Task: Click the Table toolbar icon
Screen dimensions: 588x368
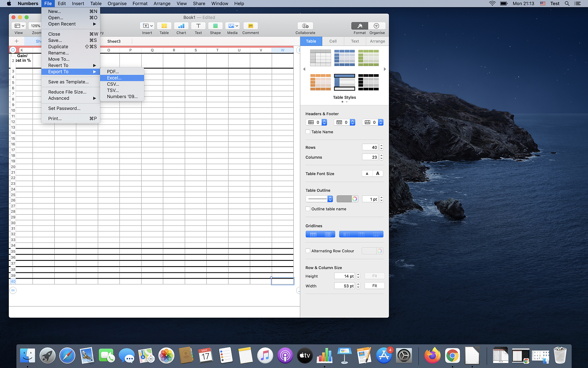Action: (x=164, y=26)
